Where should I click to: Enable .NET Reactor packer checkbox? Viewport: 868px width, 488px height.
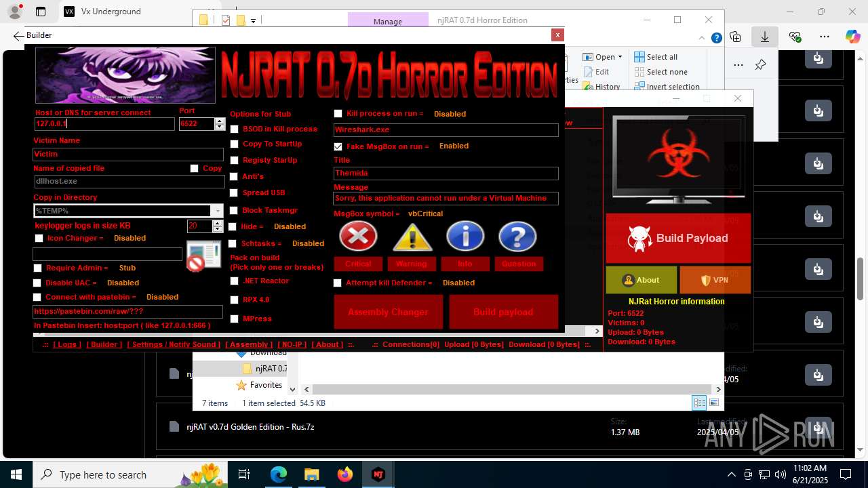[x=234, y=281]
